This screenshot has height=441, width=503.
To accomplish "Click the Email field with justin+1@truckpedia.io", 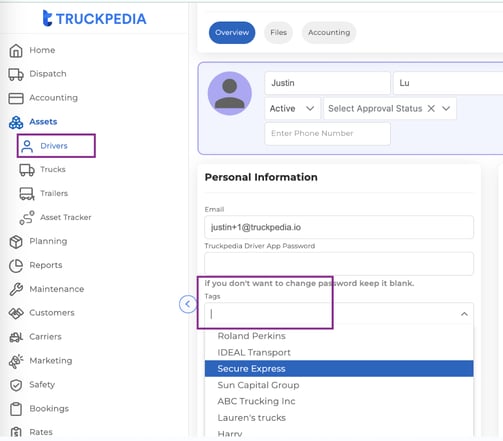I will click(339, 227).
